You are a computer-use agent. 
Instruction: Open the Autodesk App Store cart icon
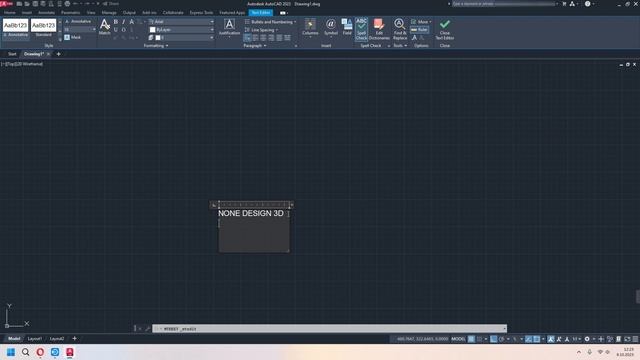pyautogui.click(x=564, y=4)
